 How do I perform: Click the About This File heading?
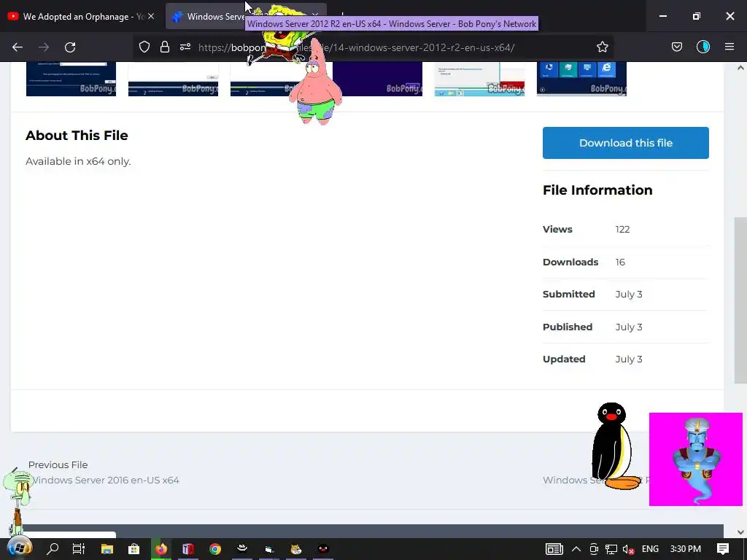[x=77, y=135]
